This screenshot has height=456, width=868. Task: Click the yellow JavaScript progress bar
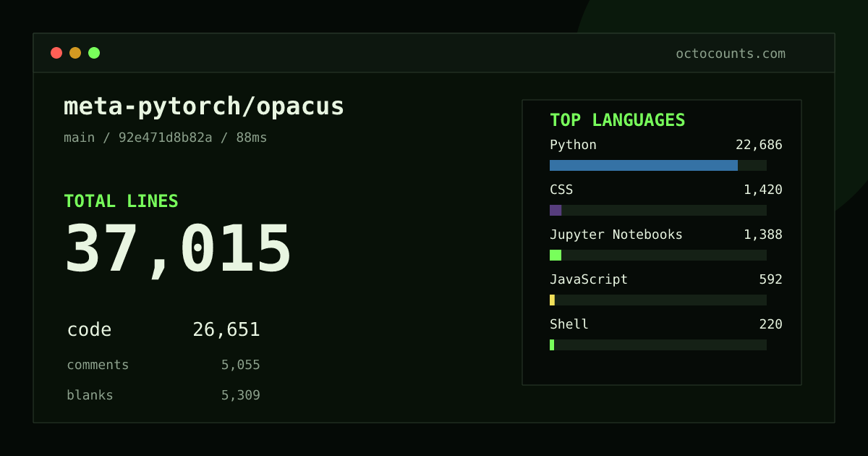(x=552, y=300)
